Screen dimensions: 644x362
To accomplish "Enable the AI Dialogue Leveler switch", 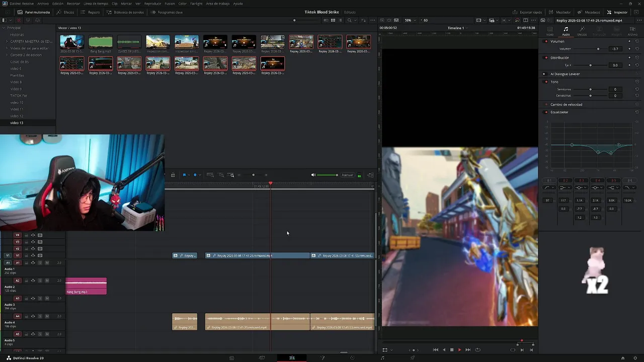I will [544, 74].
